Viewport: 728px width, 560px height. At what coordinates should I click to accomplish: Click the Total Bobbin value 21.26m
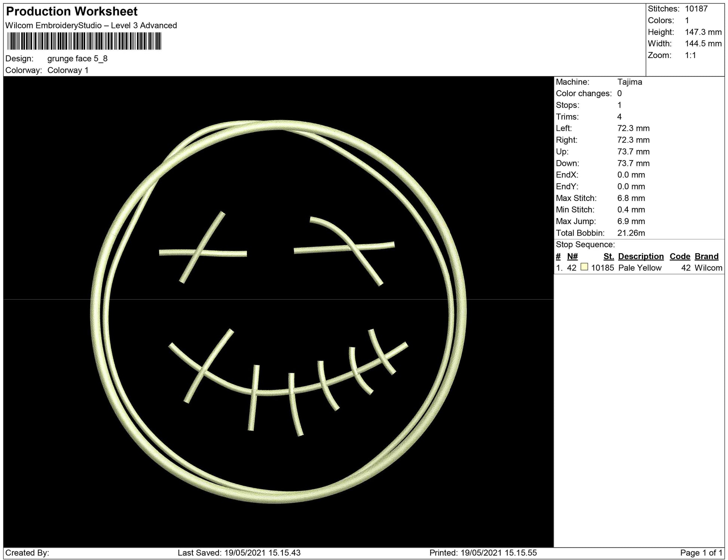631,233
